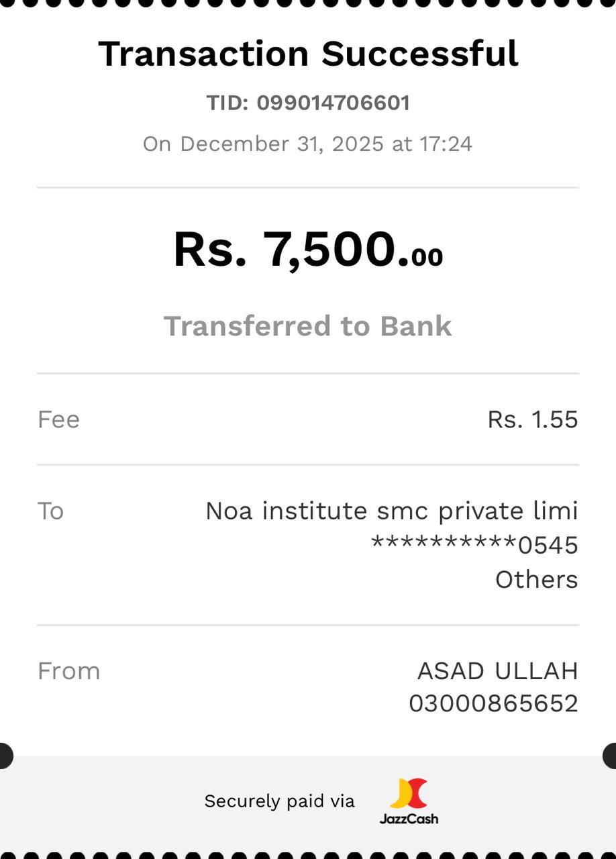This screenshot has height=859, width=616.
Task: Click sender name ASAD ULLAH
Action: [497, 671]
